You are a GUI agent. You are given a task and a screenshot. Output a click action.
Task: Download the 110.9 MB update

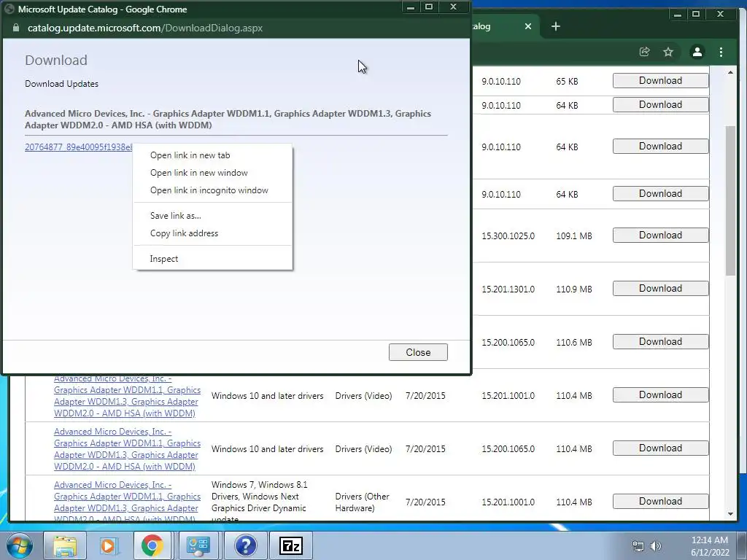(x=660, y=289)
